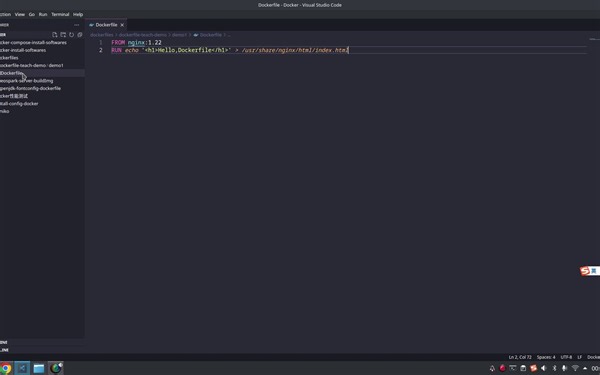600x375 pixels.
Task: Click the notifications bell tray icon
Action: (492, 368)
